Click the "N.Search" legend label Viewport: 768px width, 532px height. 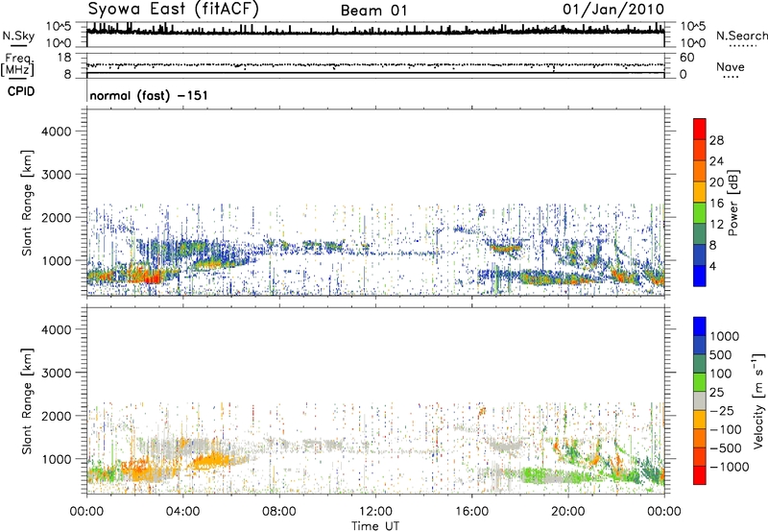(x=742, y=36)
